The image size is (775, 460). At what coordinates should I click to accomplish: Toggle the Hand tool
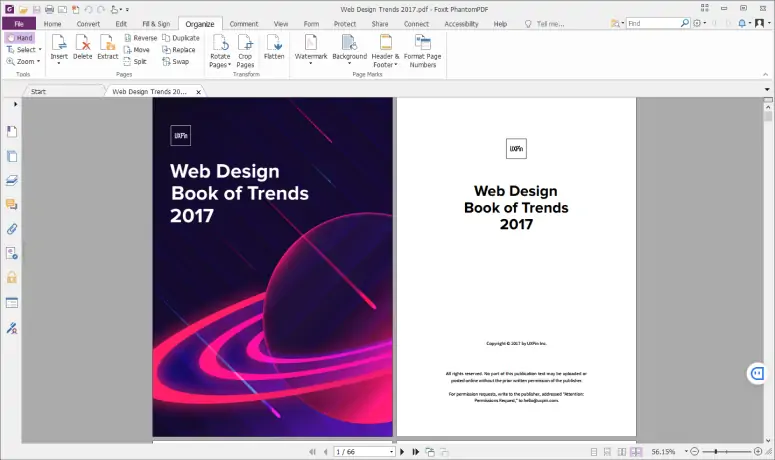click(x=21, y=37)
